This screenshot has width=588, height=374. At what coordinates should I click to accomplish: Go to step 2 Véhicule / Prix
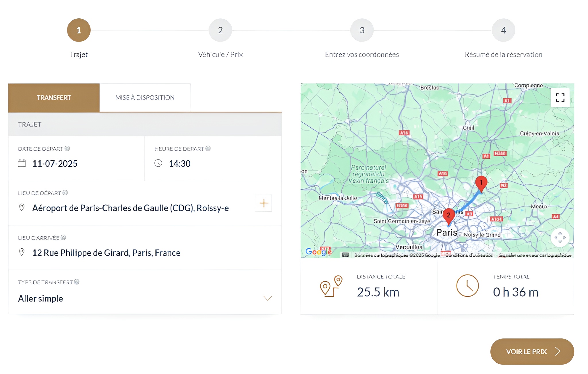pyautogui.click(x=220, y=30)
